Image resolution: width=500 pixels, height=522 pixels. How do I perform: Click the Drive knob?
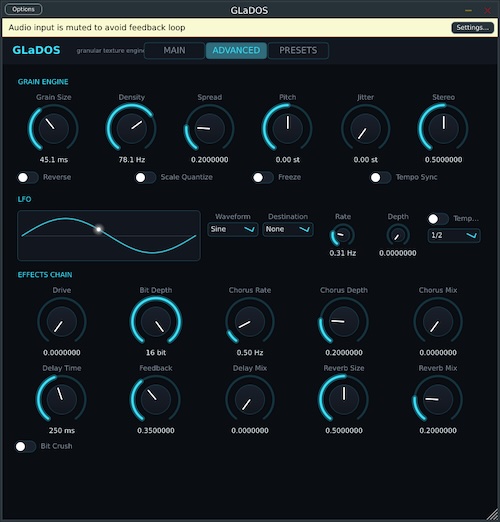(x=62, y=321)
